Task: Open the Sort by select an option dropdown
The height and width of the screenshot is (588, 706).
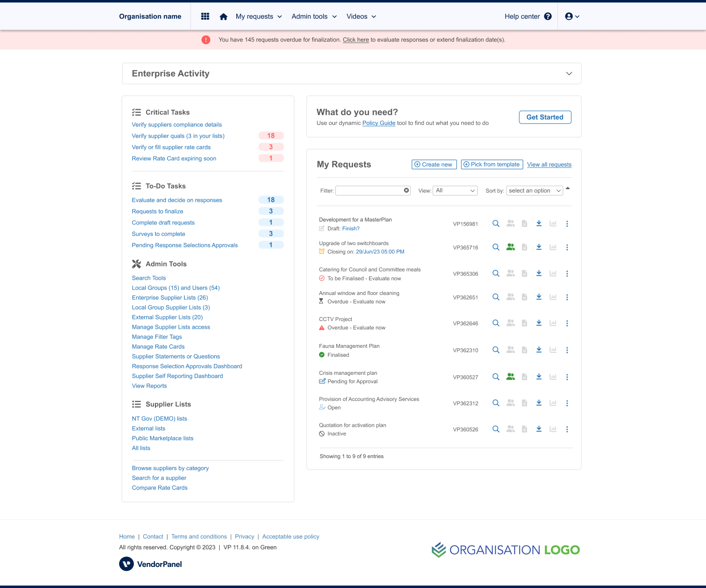Action: (534, 191)
